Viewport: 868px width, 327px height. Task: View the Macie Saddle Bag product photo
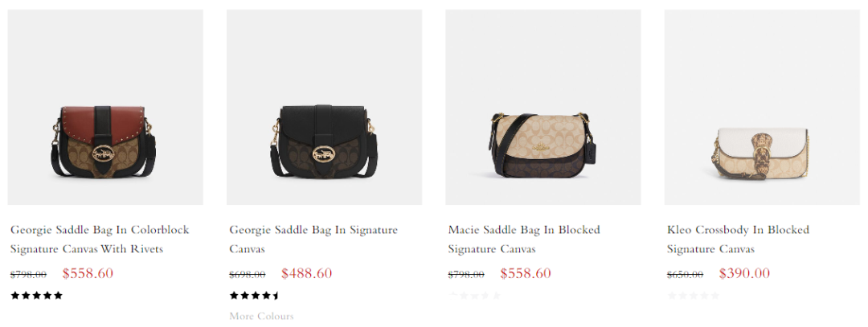[x=543, y=108]
